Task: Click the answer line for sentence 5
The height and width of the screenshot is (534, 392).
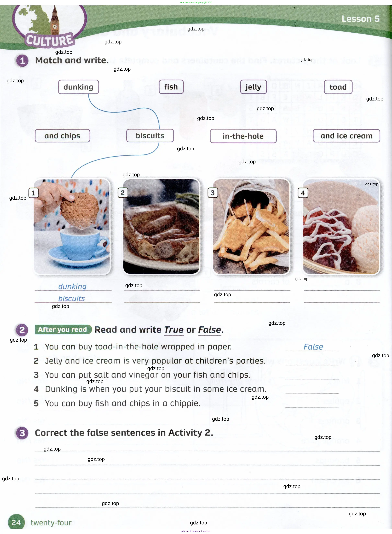Action: click(312, 404)
